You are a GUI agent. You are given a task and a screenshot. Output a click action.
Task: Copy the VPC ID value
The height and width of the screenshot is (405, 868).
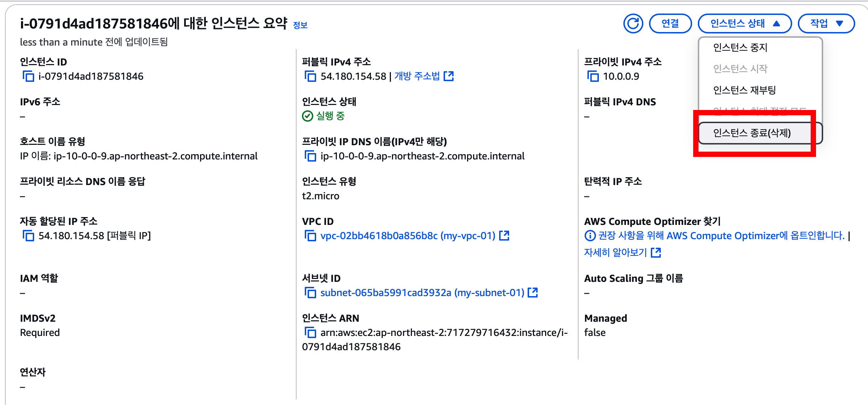coord(310,236)
